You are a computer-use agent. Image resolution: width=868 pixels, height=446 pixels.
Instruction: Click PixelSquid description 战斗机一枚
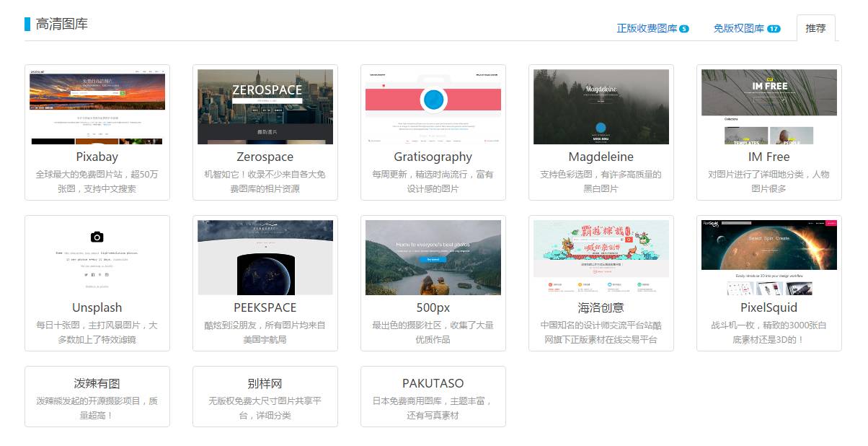pyautogui.click(x=769, y=333)
